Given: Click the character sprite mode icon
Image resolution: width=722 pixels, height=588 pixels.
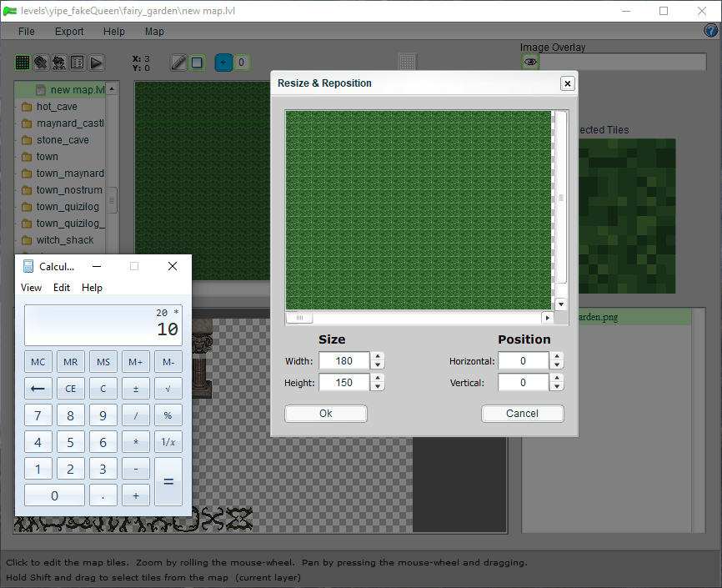Looking at the screenshot, I should pos(59,63).
